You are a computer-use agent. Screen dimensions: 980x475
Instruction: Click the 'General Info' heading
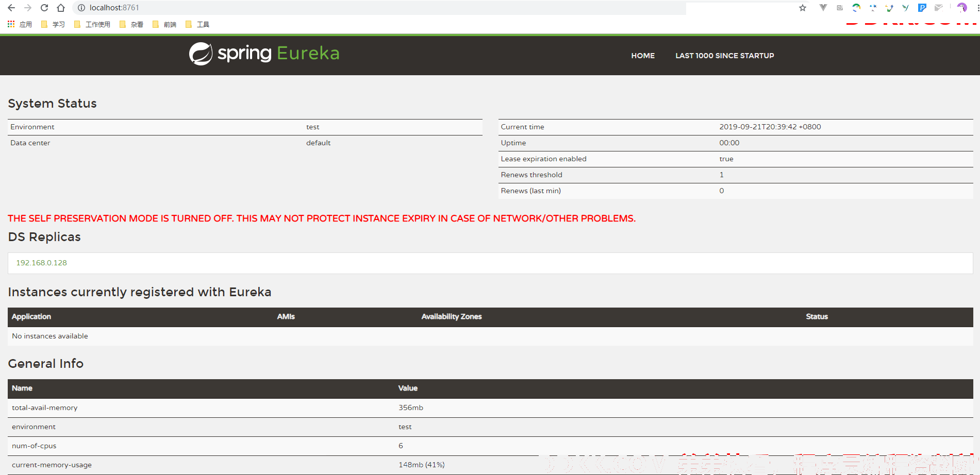[46, 364]
